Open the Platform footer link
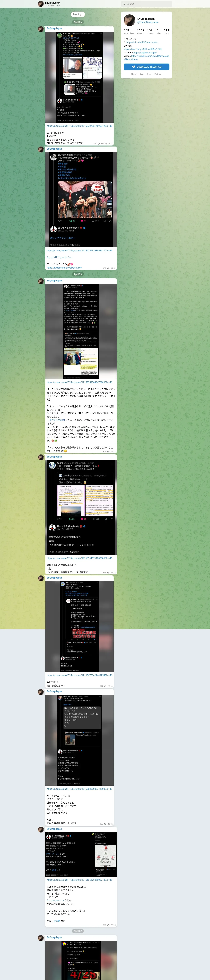Image resolution: width=210 pixels, height=980 pixels. tap(158, 74)
